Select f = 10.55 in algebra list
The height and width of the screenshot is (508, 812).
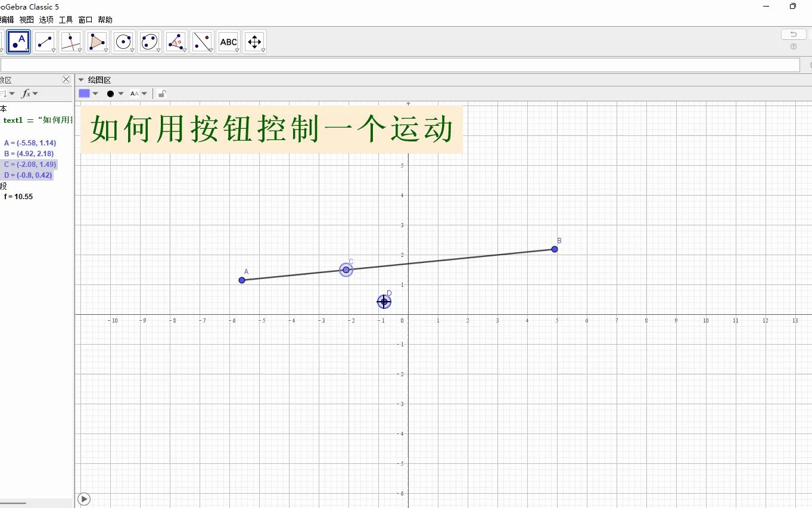[18, 196]
